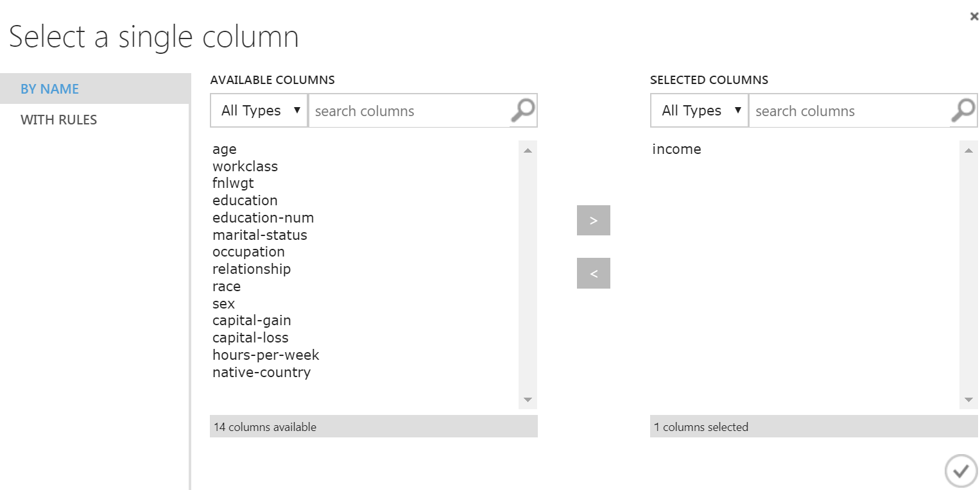Move column right with the > button
Image resolution: width=980 pixels, height=490 pixels.
[x=594, y=221]
